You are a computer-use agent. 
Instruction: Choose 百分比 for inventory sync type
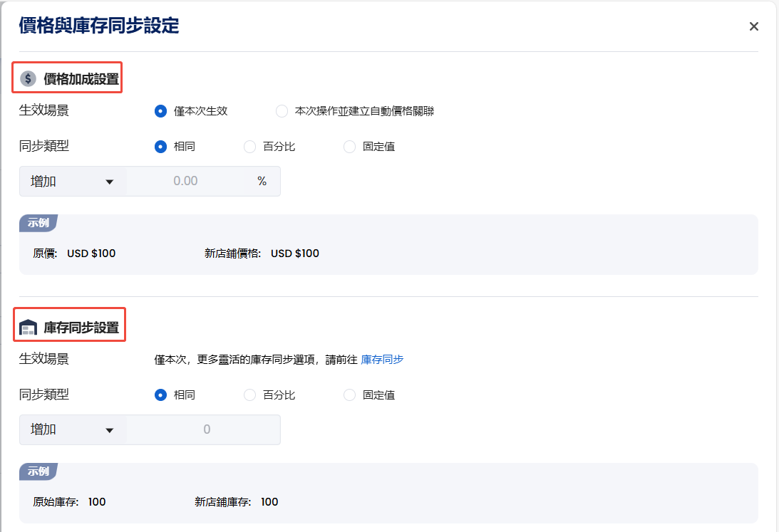click(250, 395)
